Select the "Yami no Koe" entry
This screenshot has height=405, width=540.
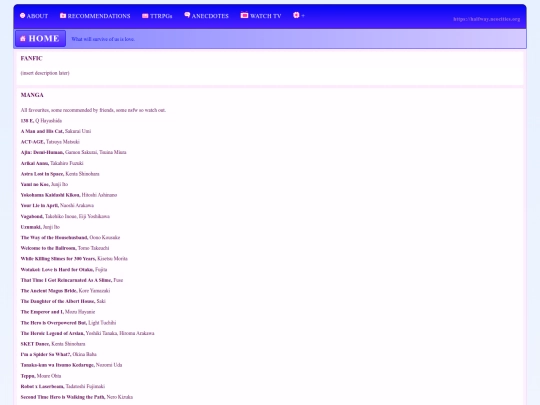[x=44, y=184]
